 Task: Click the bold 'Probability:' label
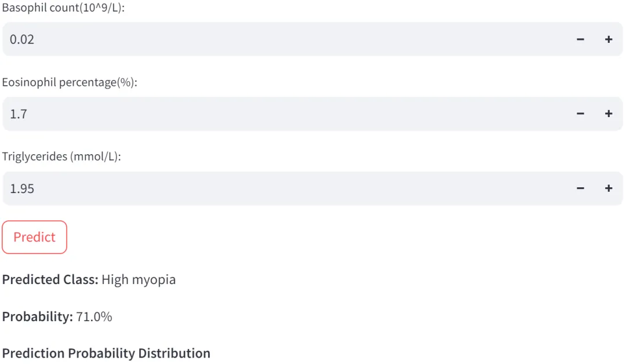38,316
